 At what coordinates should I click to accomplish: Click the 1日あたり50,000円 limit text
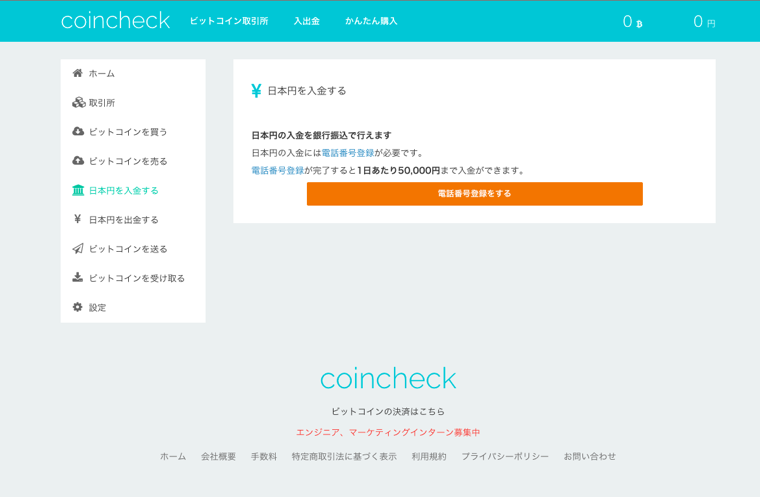coord(398,171)
